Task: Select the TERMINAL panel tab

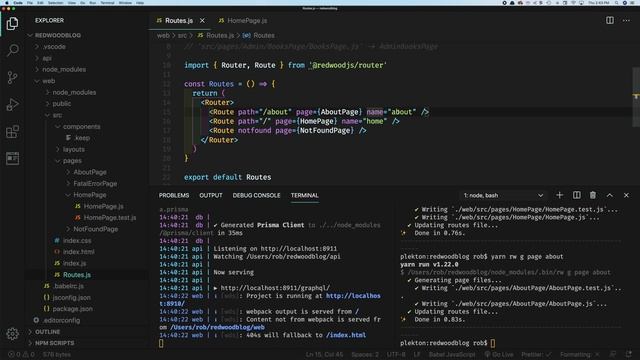Action: click(304, 196)
